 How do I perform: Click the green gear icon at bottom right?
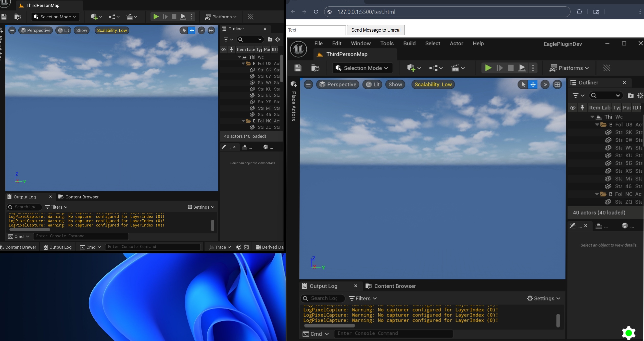pos(628,333)
